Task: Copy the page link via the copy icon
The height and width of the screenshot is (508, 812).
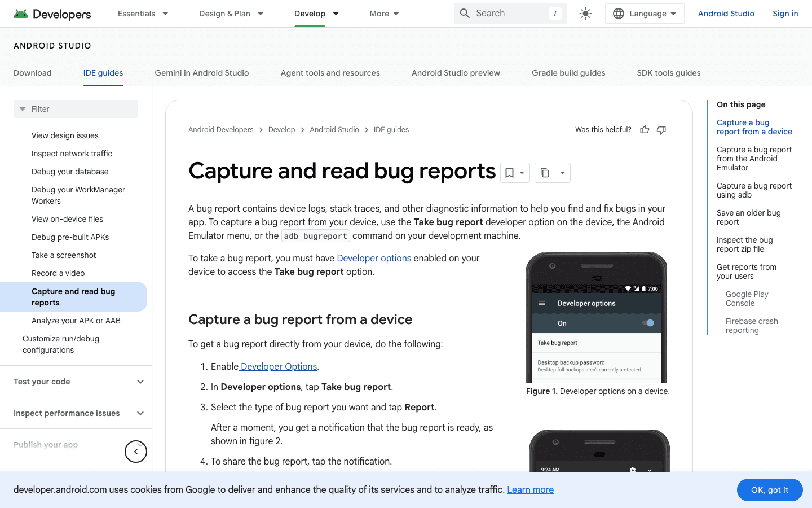Action: coord(545,173)
